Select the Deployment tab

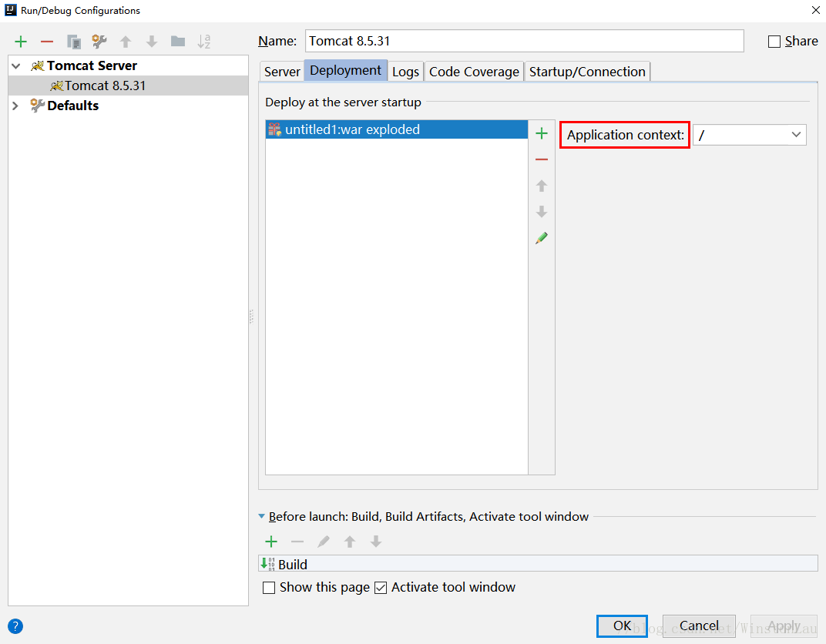tap(345, 71)
